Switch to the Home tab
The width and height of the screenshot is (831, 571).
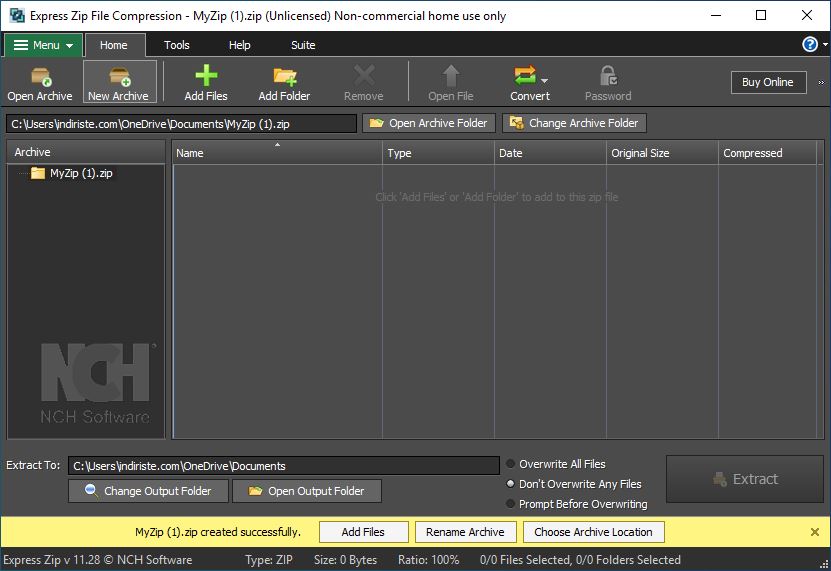(114, 45)
